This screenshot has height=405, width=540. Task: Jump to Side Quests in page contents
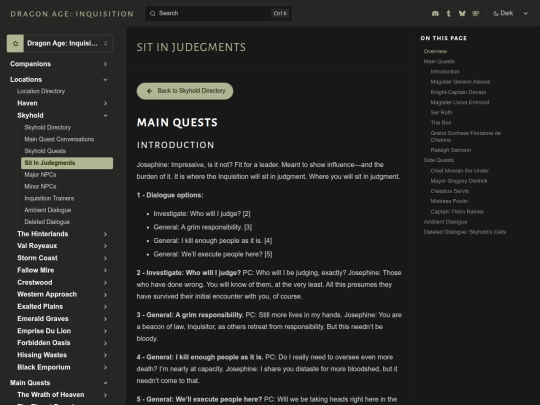[x=439, y=160]
